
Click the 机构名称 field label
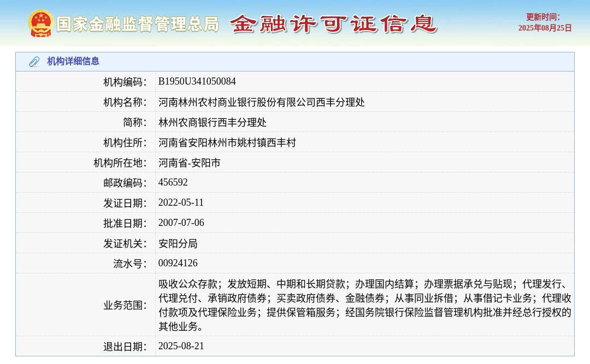pos(125,102)
